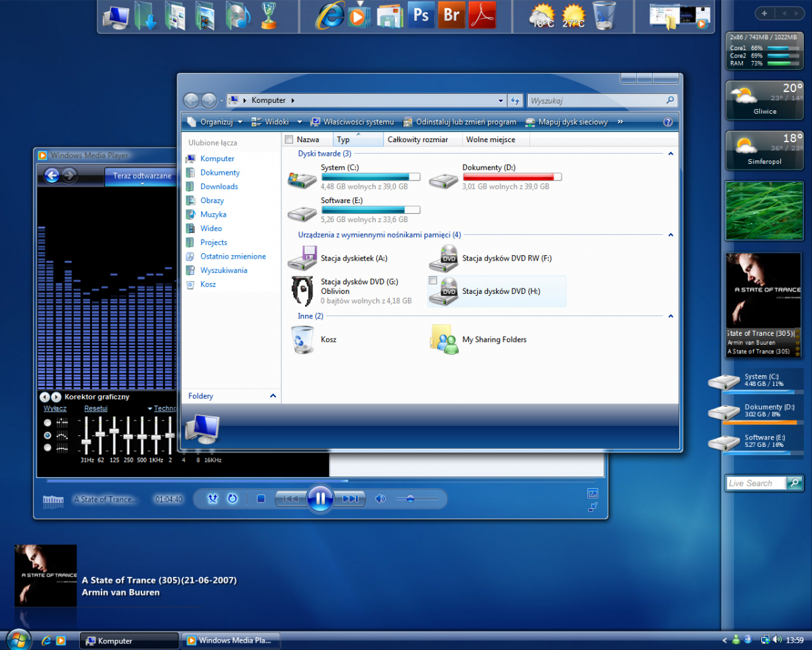This screenshot has height=650, width=812.
Task: Mute the Media Player volume
Action: point(380,499)
